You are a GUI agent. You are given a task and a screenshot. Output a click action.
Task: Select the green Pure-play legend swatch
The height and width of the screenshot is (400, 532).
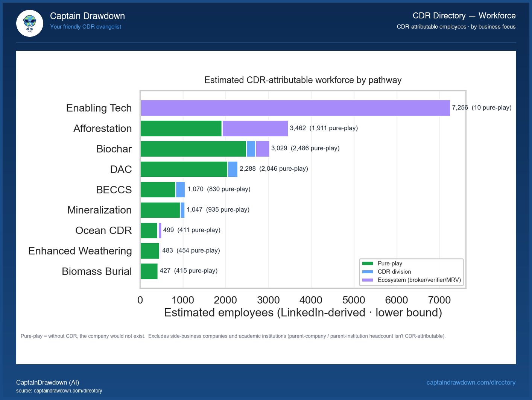(367, 264)
